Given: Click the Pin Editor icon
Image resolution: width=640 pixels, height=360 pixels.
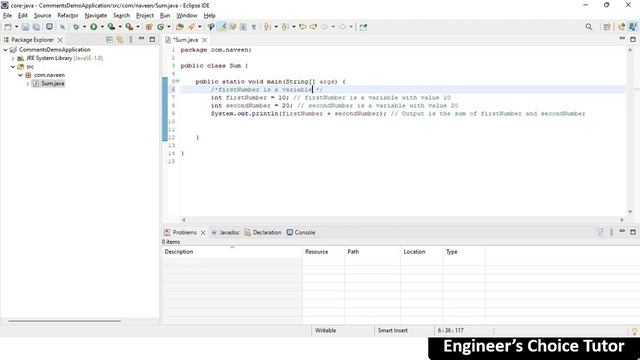Looking at the screenshot, I should click(363, 27).
